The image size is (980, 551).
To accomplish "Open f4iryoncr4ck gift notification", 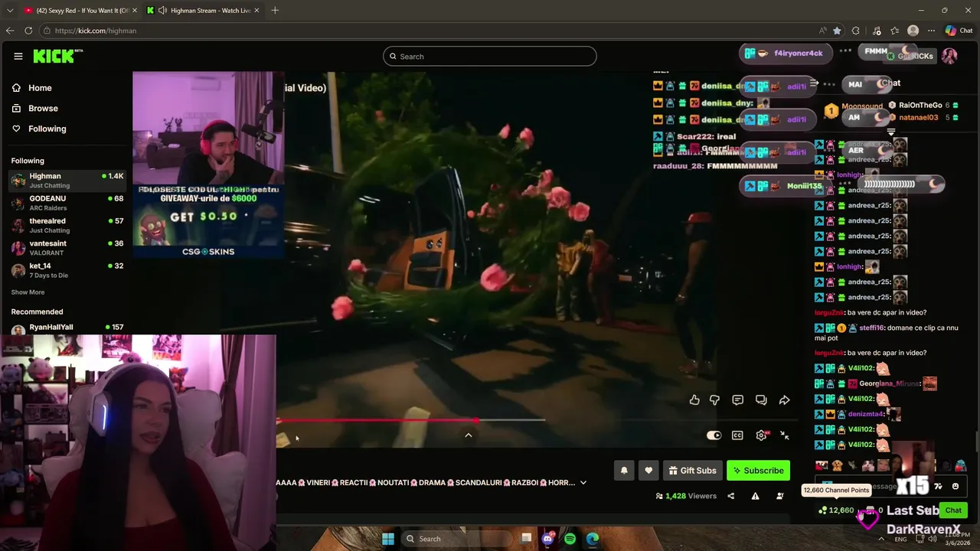I will [x=786, y=54].
